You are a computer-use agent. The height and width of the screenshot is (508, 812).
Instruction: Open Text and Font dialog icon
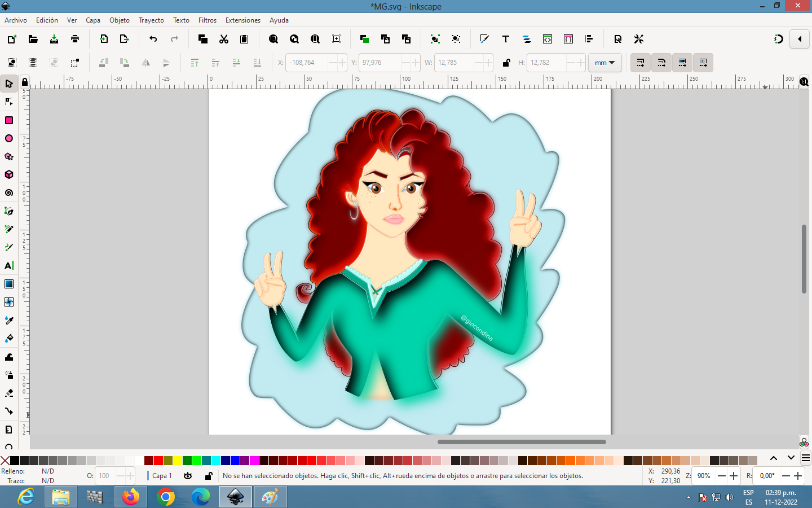point(506,39)
